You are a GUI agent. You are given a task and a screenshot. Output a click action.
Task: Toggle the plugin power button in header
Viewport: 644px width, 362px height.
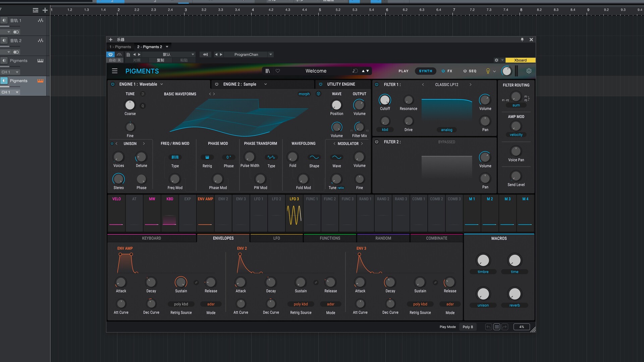[110, 54]
